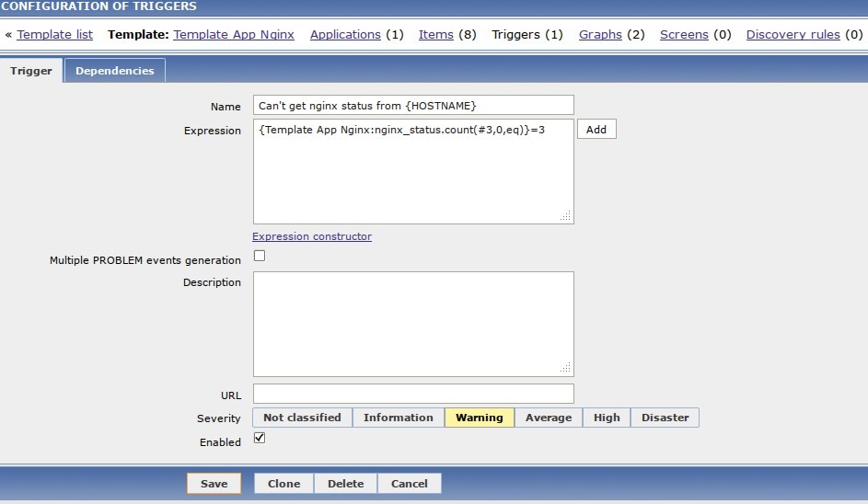The image size is (868, 504).
Task: Delete this trigger
Action: pyautogui.click(x=345, y=484)
